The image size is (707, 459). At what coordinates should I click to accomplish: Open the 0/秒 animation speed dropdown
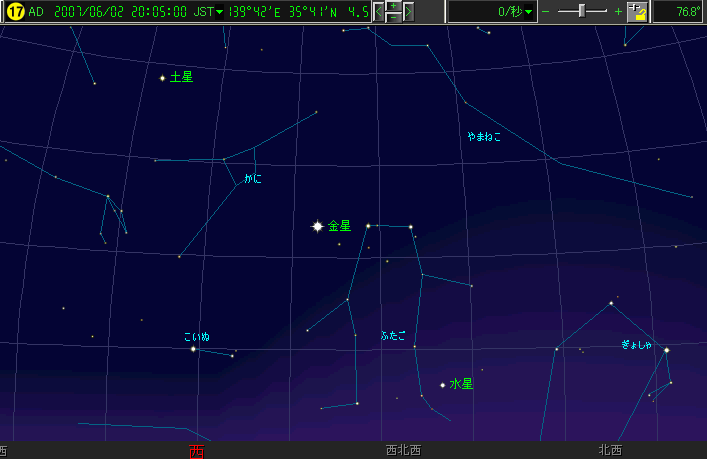[x=488, y=12]
